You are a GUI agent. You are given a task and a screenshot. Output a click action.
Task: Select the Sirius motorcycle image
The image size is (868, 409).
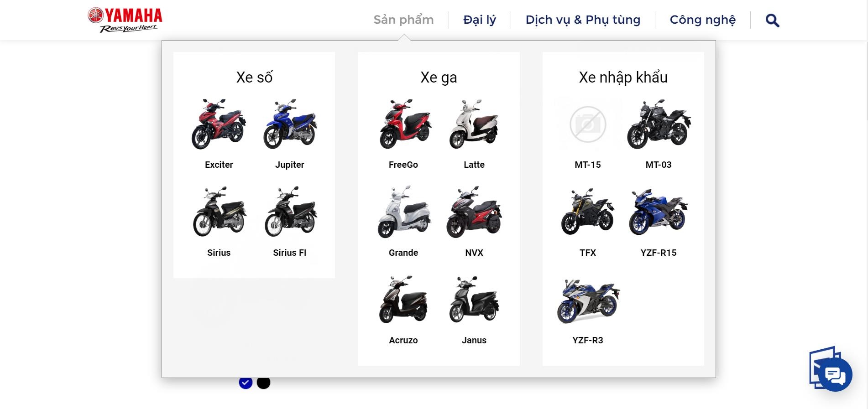point(219,212)
